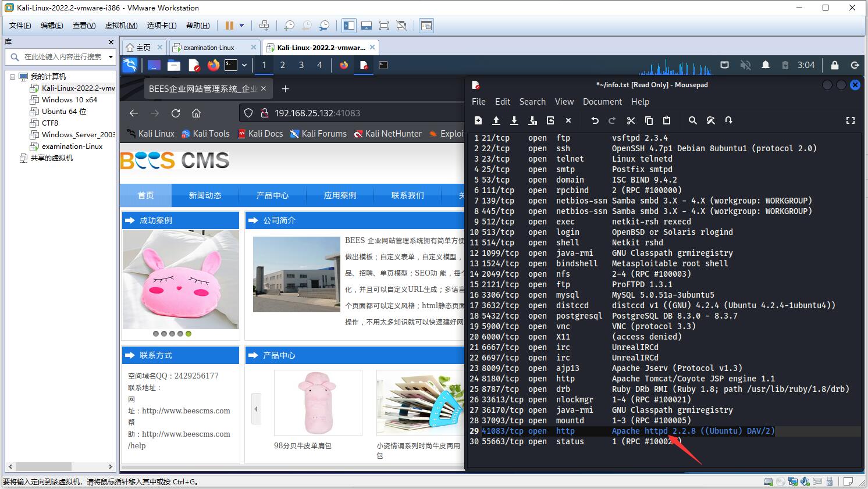Viewport: 868px width, 489px height.
Task: Open the Kali log out icon
Action: pos(855,65)
